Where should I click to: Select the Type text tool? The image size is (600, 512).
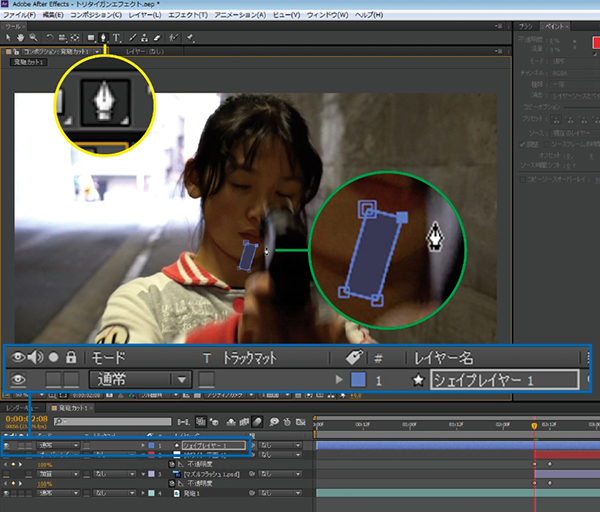[116, 38]
